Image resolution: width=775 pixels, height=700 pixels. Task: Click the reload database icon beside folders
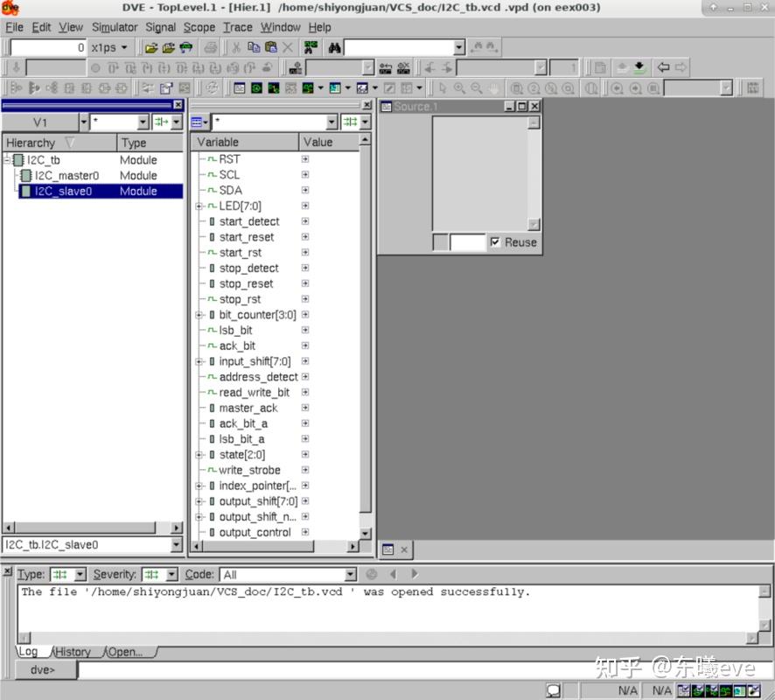coord(185,47)
